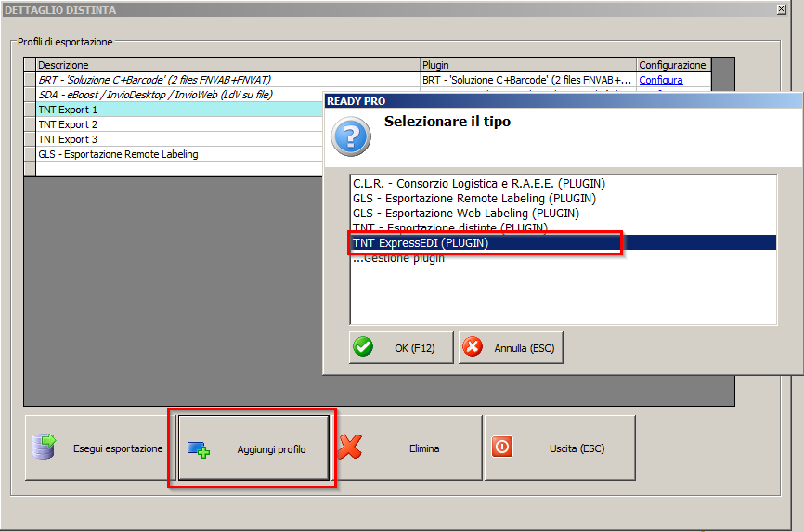Open the Configura link for BRT profile

[660, 80]
